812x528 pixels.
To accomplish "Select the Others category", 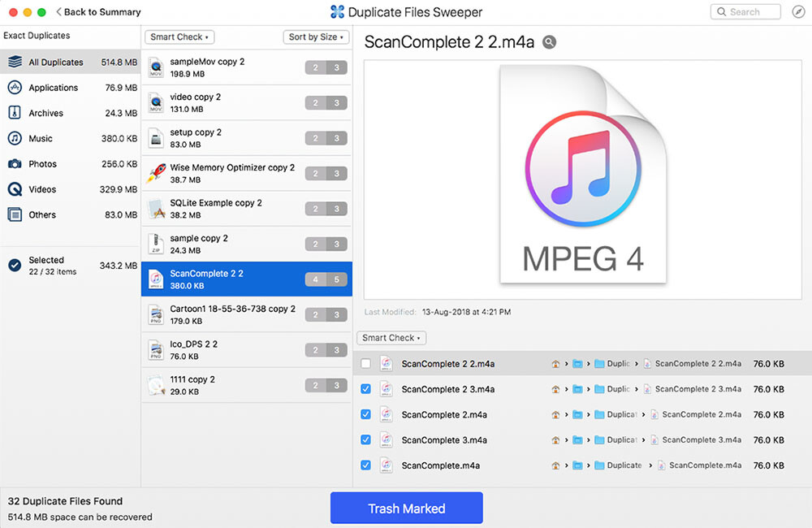I will [x=71, y=214].
